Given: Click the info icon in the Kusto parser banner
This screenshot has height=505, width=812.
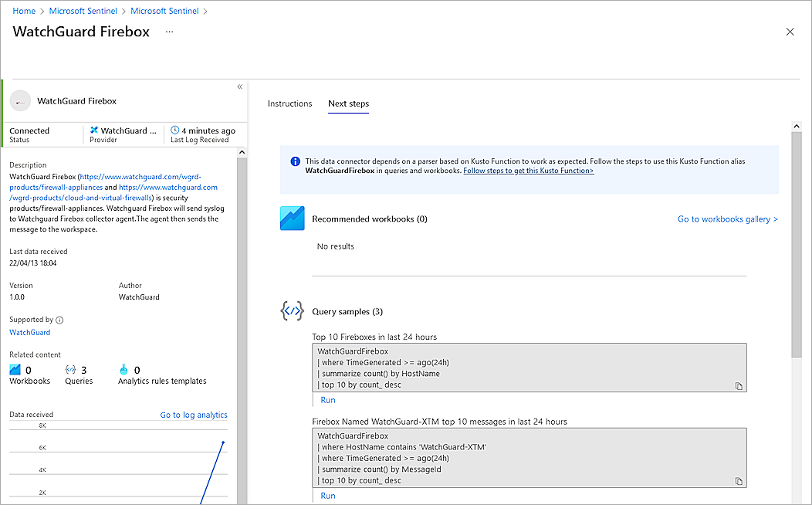Looking at the screenshot, I should pyautogui.click(x=295, y=161).
